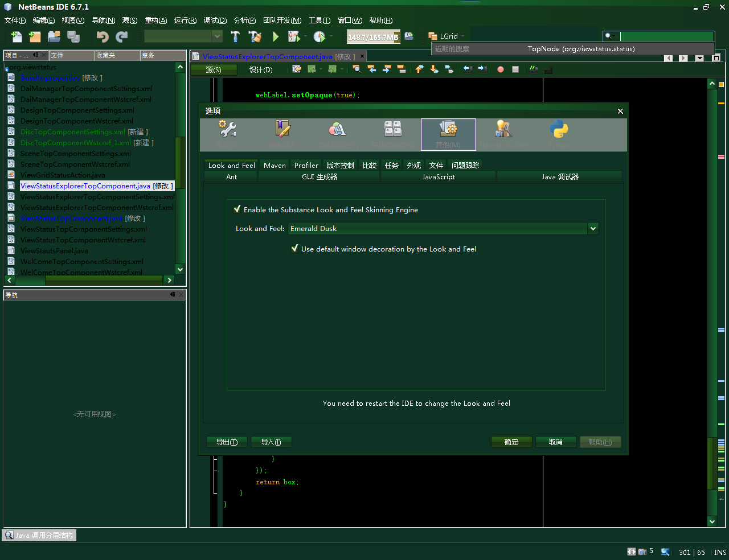Open the editor document list dropdown arrow

(699, 58)
